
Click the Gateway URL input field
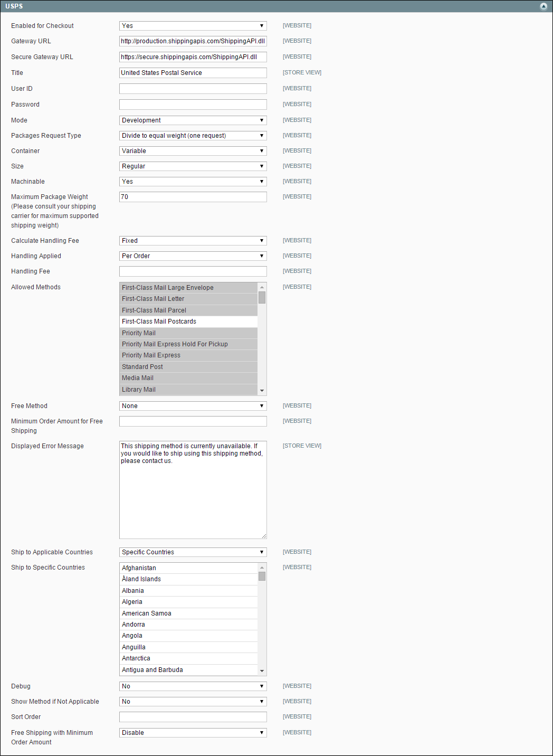193,41
